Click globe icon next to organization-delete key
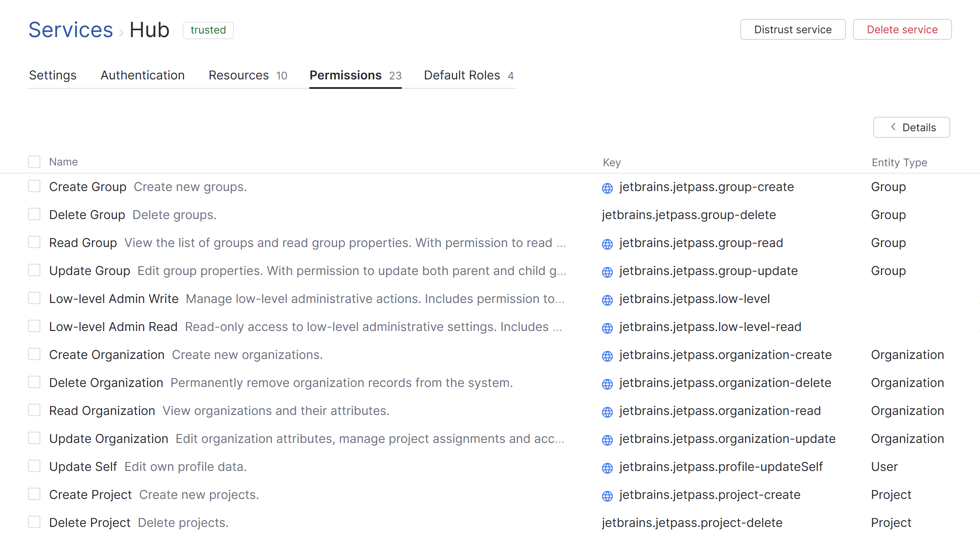The width and height of the screenshot is (980, 536). pos(607,383)
